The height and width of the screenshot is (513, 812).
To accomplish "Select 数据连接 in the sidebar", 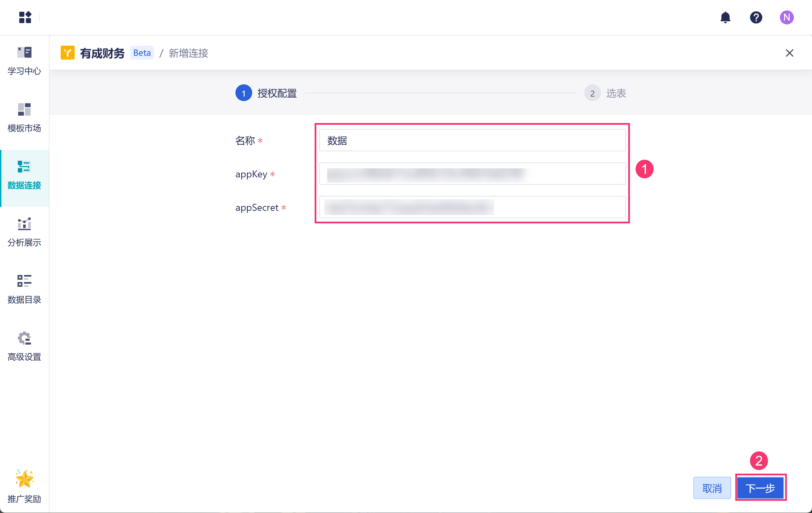I will [24, 175].
